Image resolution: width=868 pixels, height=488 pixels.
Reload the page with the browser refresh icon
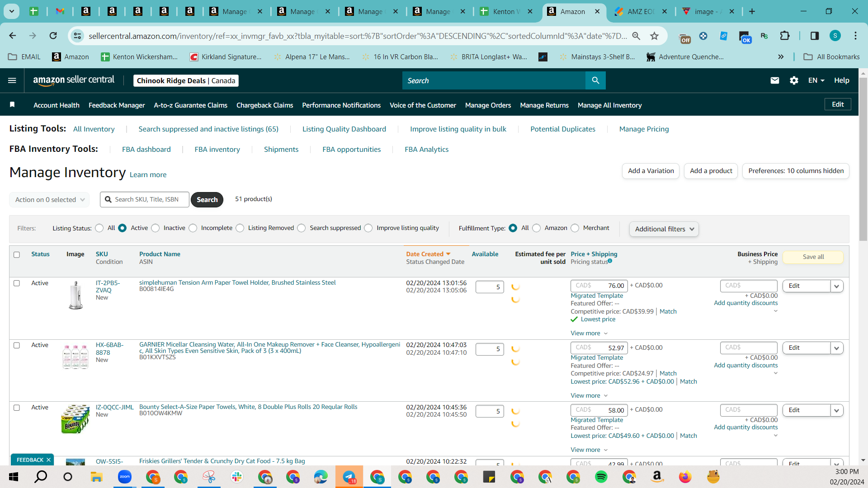pyautogui.click(x=53, y=36)
